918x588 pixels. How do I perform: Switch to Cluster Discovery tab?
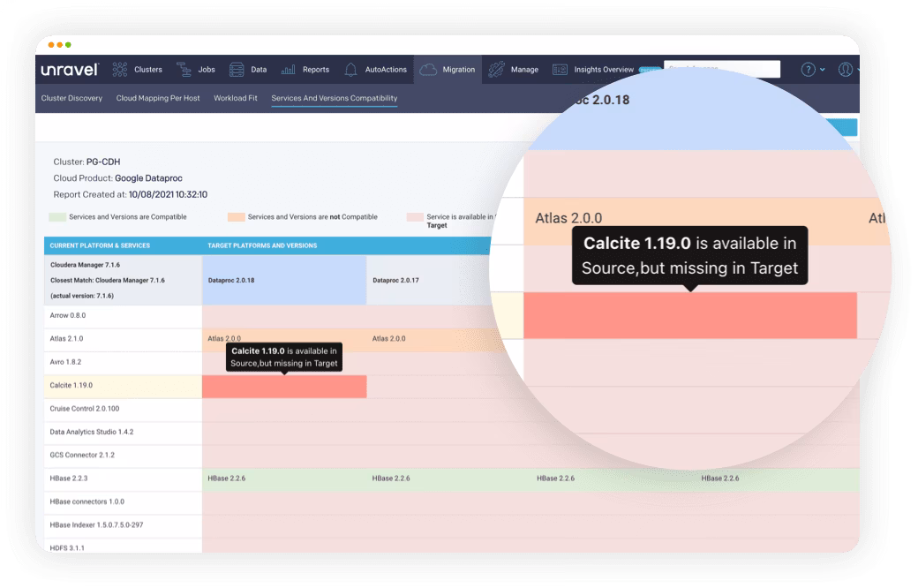pos(71,98)
